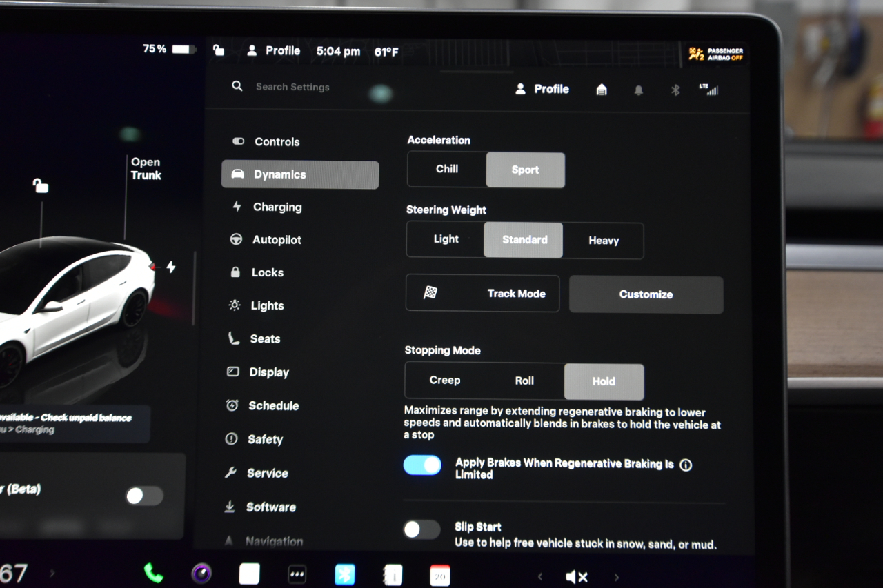
Task: Click the right chevron in the dock
Action: point(616,576)
